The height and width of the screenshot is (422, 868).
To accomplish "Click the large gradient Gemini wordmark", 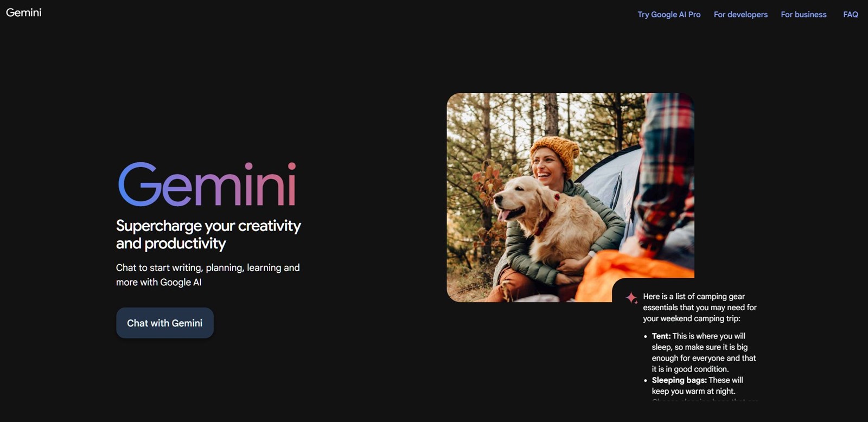I will pos(207,184).
